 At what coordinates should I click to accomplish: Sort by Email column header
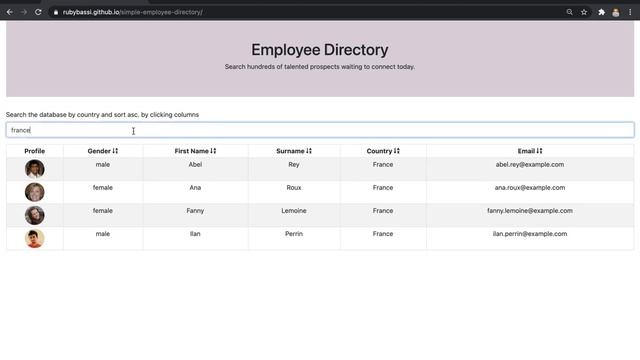point(530,151)
